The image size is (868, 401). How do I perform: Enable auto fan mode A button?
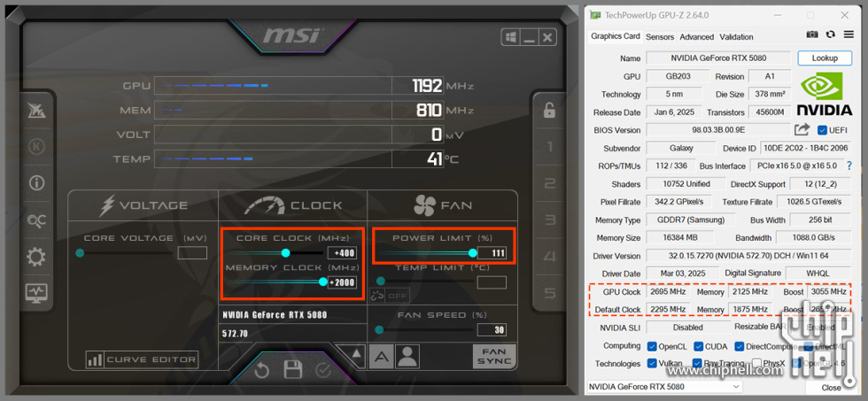(x=380, y=356)
